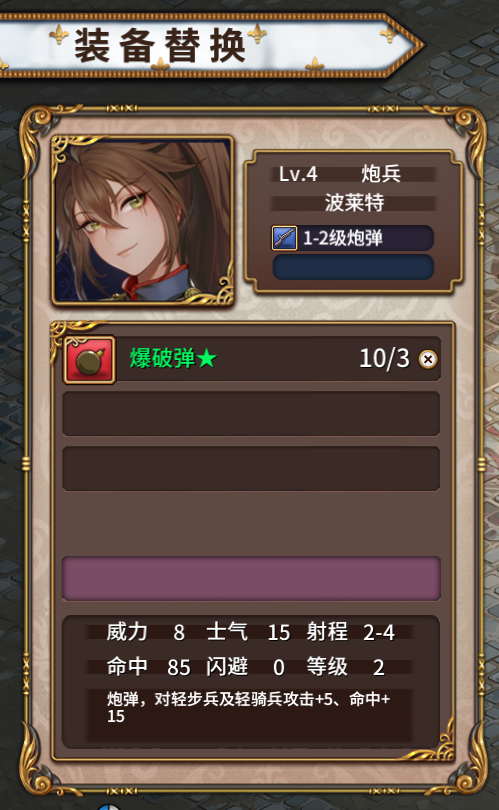Click the 闪避 0 stat

tap(245, 667)
